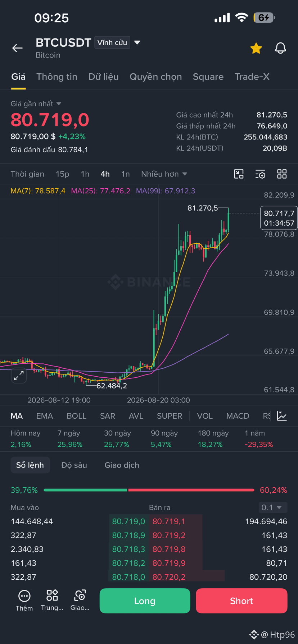
Task: Switch to the Quyền chọn tab
Action: [156, 77]
